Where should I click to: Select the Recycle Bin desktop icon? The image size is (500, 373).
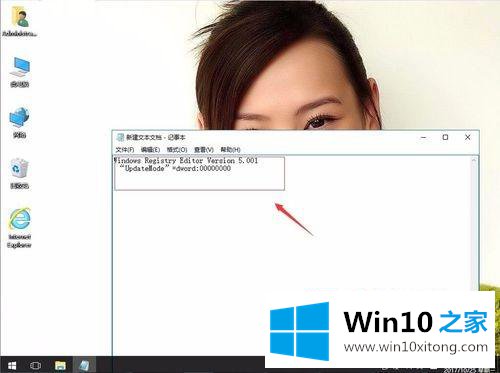point(19,173)
